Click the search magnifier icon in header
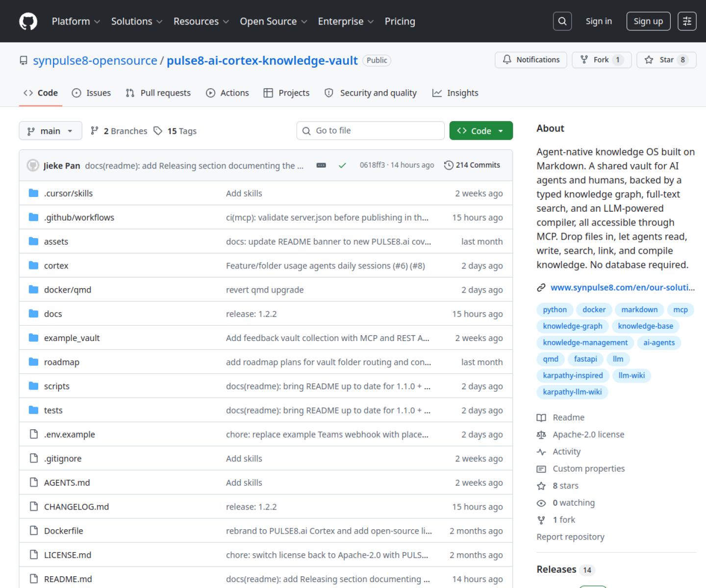The width and height of the screenshot is (706, 588). (x=562, y=21)
